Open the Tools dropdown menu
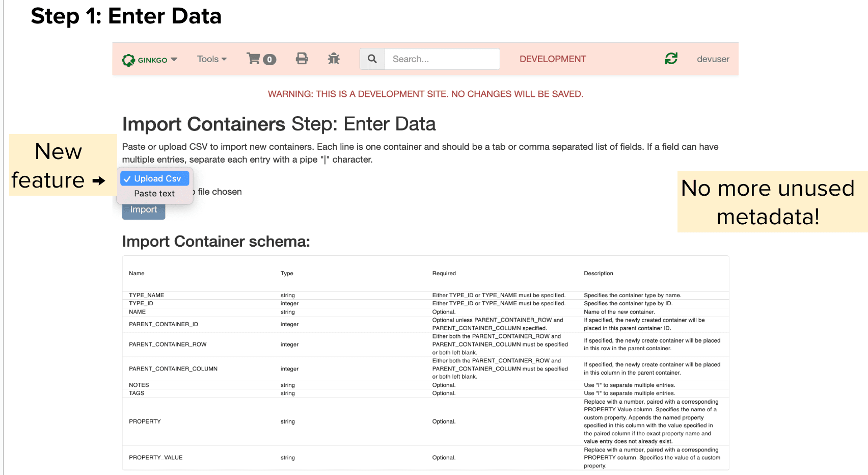 [x=212, y=59]
